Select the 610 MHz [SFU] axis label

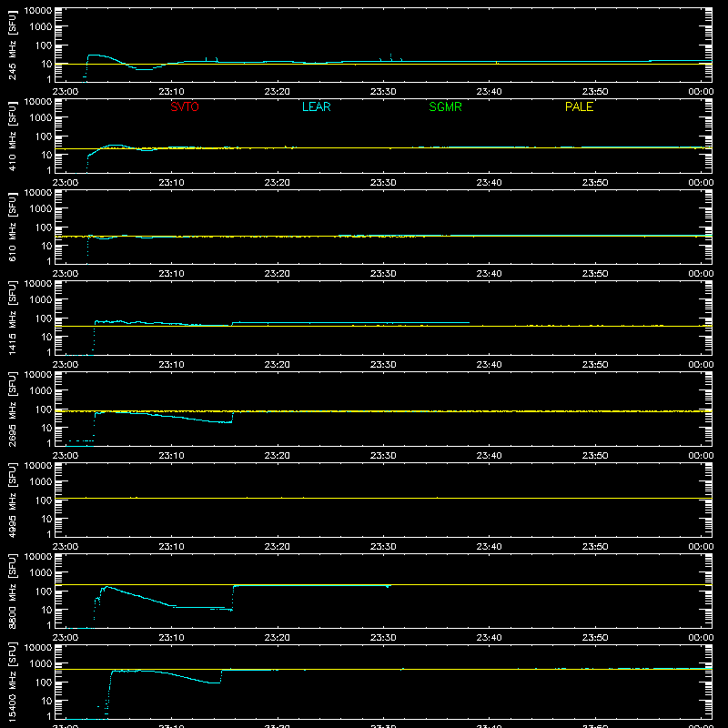pos(12,227)
